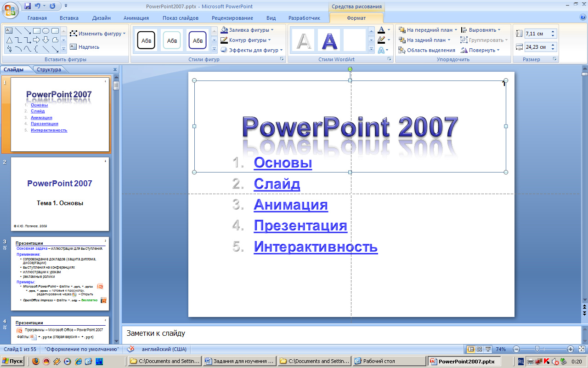Open the Изменить фигуру dropdown
Image resolution: width=588 pixels, height=368 pixels.
98,34
